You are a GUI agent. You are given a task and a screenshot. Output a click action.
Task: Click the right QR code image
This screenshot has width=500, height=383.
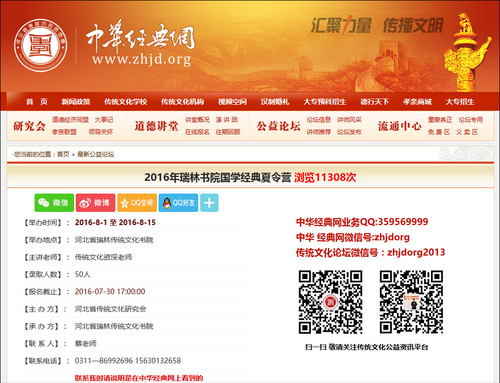(x=411, y=302)
